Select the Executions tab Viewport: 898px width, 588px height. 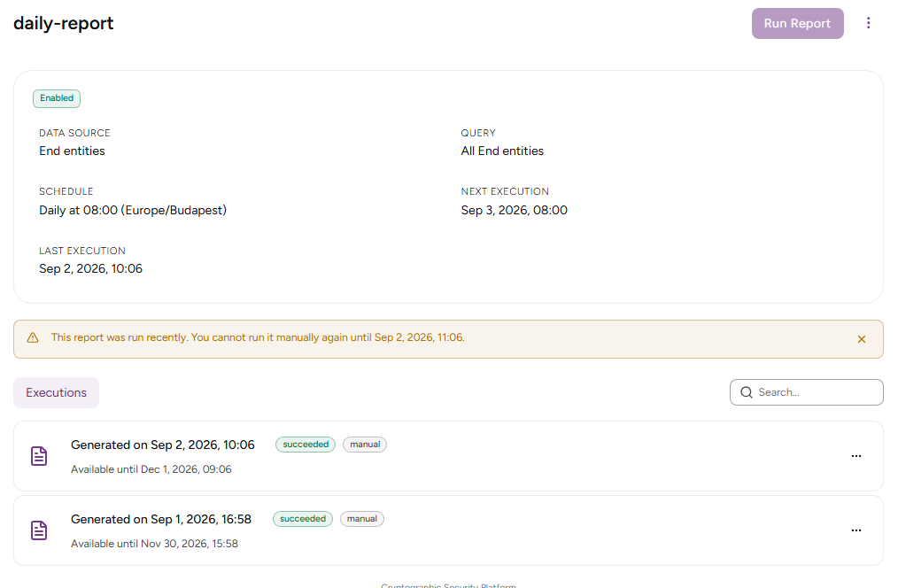point(56,393)
